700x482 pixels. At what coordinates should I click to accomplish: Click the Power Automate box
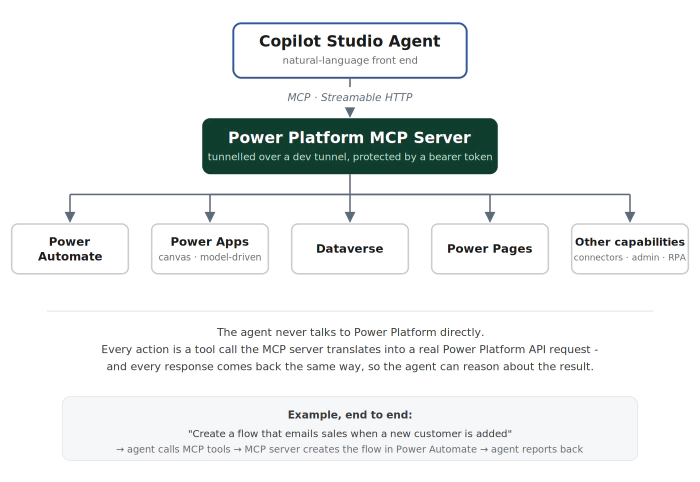click(x=70, y=249)
